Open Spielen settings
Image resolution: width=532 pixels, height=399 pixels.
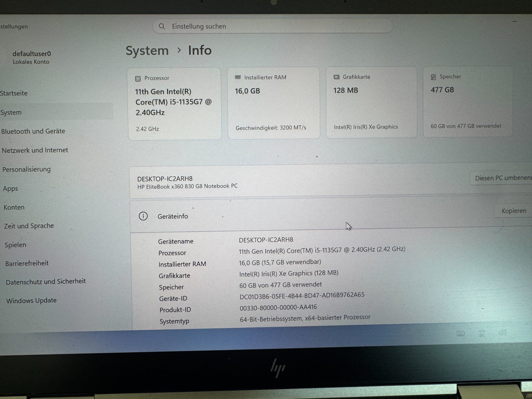click(15, 245)
